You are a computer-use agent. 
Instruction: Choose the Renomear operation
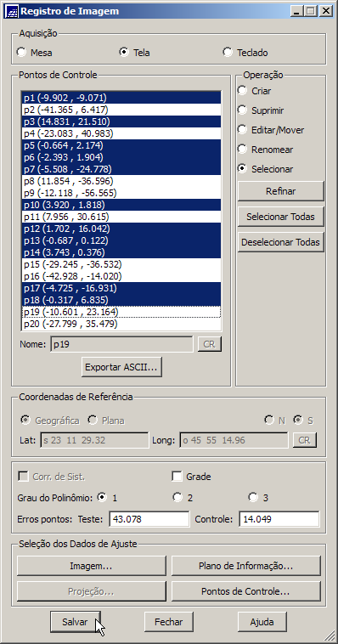tap(242, 150)
